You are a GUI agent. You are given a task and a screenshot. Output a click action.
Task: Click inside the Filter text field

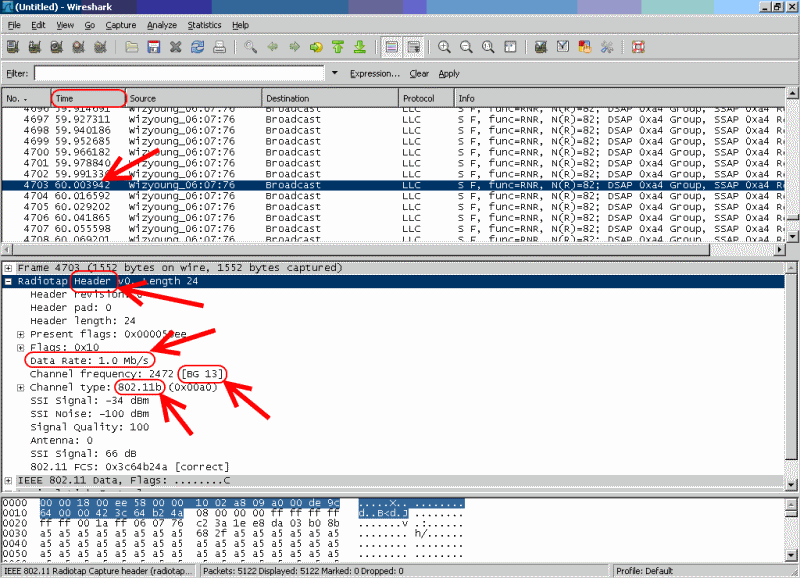pyautogui.click(x=180, y=74)
